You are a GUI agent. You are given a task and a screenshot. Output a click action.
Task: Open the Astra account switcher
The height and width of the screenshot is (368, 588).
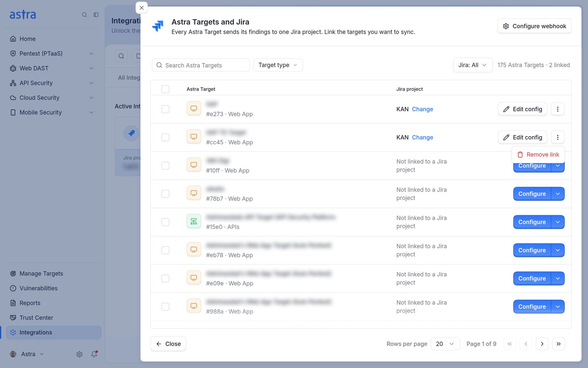27,354
